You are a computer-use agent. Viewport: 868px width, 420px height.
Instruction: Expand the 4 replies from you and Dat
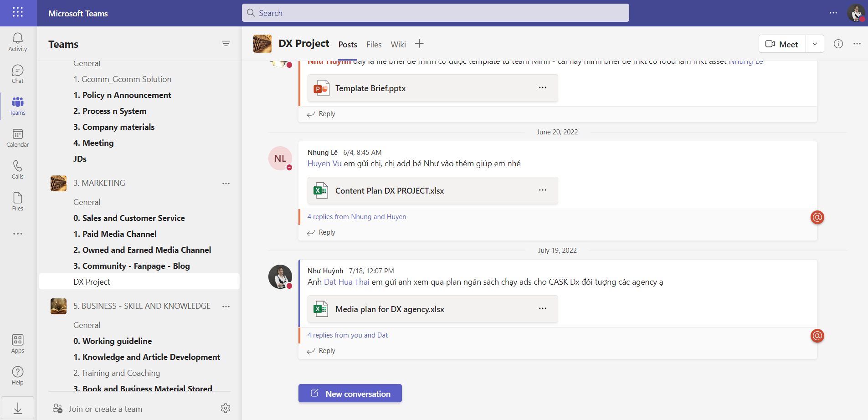[x=347, y=335]
